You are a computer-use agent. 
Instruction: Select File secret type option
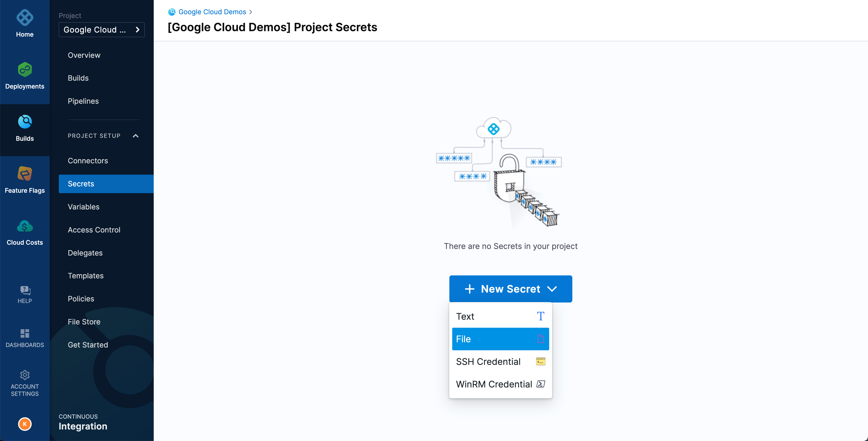coord(500,339)
